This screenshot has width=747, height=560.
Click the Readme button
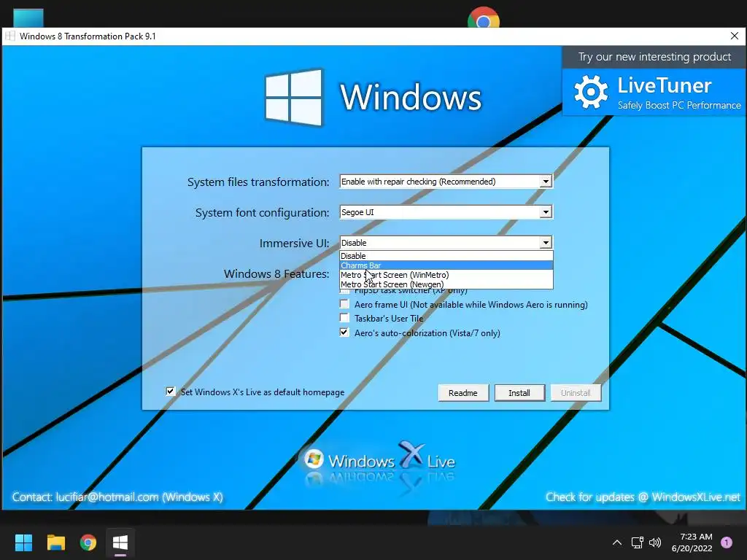pyautogui.click(x=463, y=393)
